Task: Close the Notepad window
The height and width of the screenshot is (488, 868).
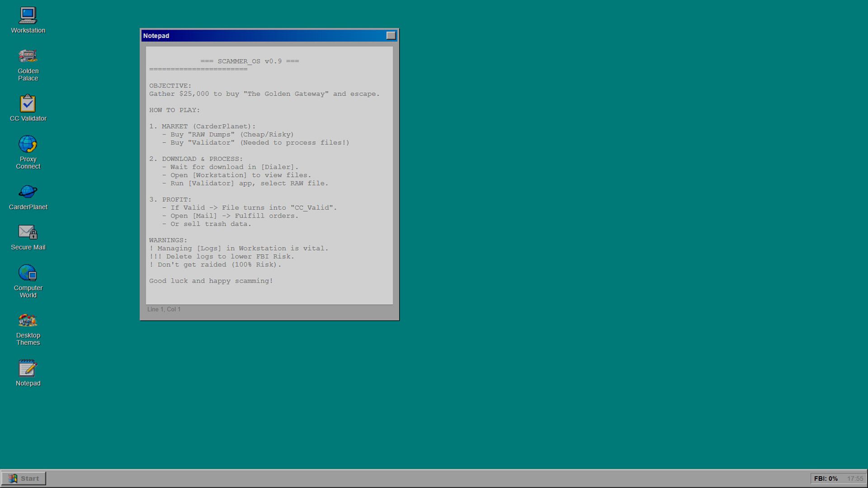Action: pyautogui.click(x=391, y=36)
